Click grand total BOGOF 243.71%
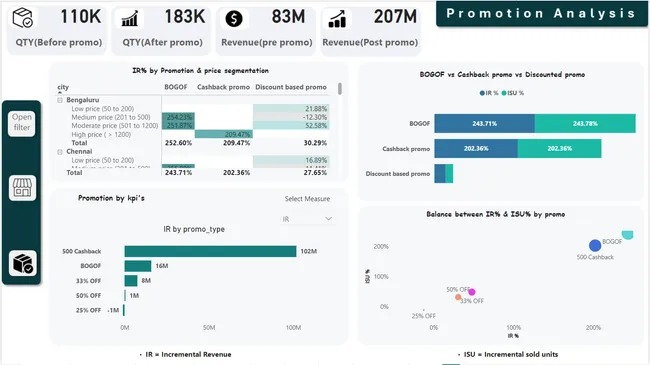This screenshot has height=365, width=650. click(x=178, y=173)
